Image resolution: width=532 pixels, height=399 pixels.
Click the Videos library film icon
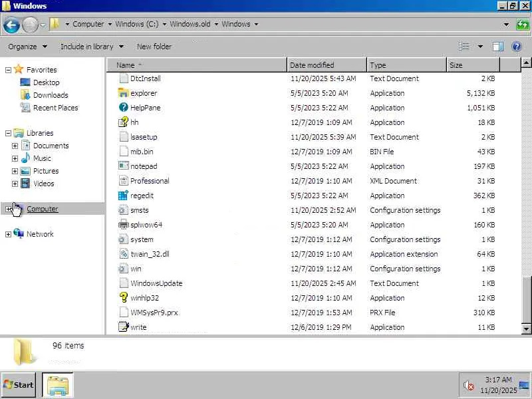25,184
